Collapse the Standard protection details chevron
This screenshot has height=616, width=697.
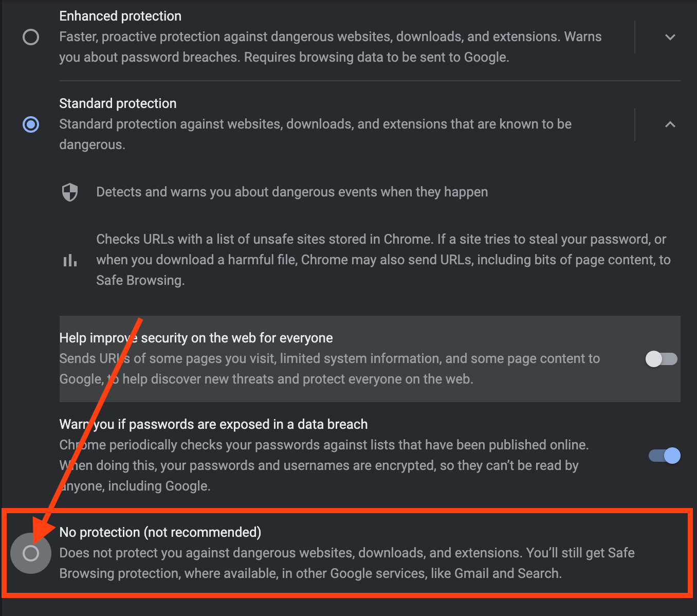(670, 124)
